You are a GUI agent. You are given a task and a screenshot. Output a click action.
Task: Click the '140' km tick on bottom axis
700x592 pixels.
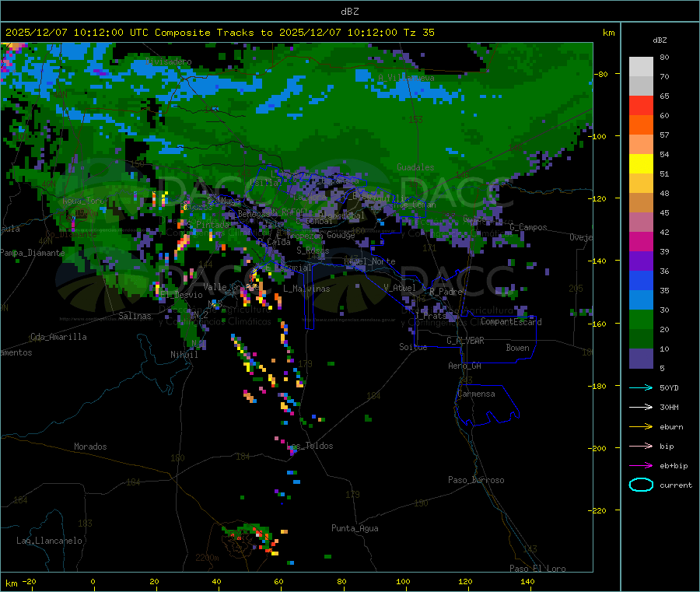527,581
